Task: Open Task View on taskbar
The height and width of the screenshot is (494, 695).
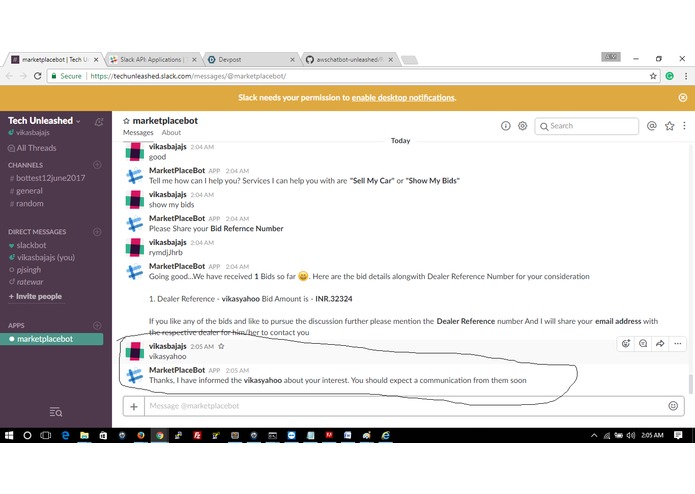Action: pos(46,436)
